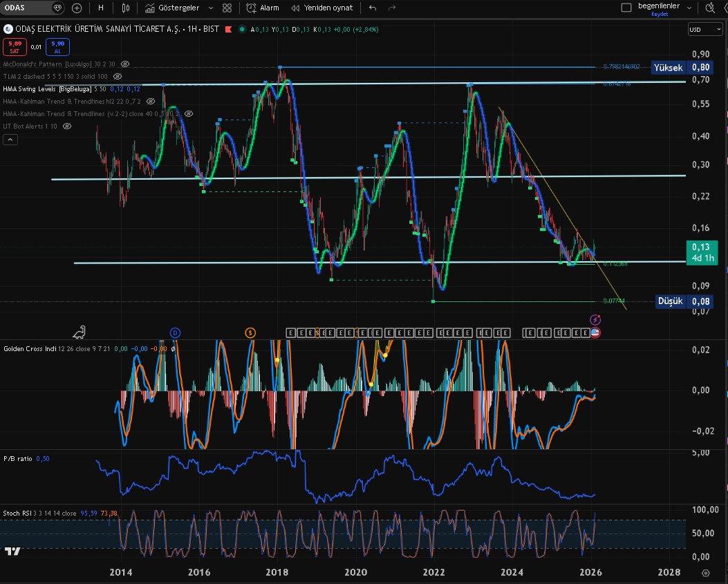Open the quick search lightning icon
The height and width of the screenshot is (584, 728).
[710, 8]
